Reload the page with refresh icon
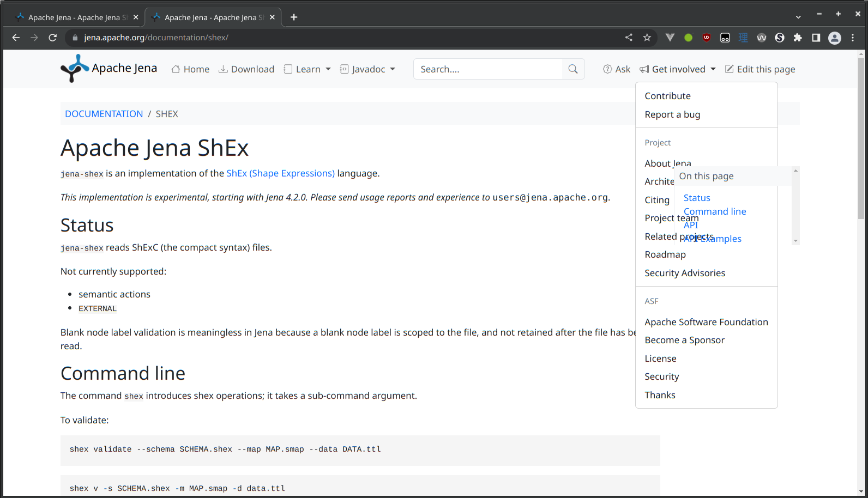 [53, 38]
